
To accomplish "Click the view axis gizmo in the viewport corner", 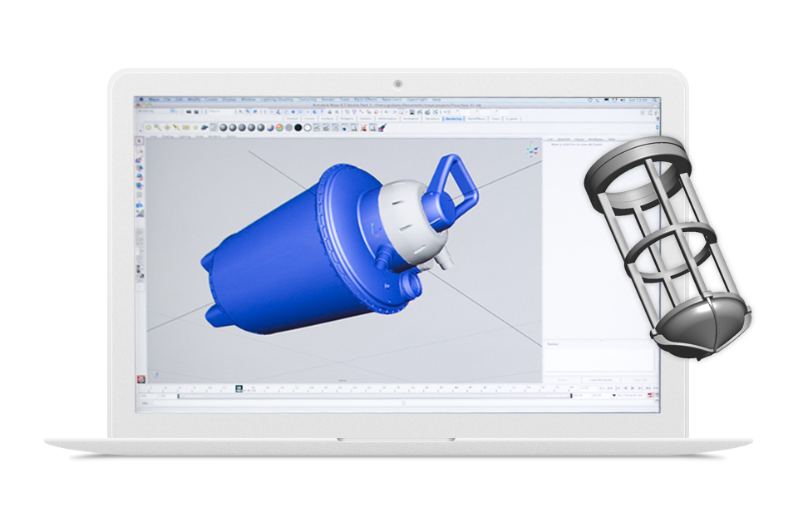I will tap(532, 150).
